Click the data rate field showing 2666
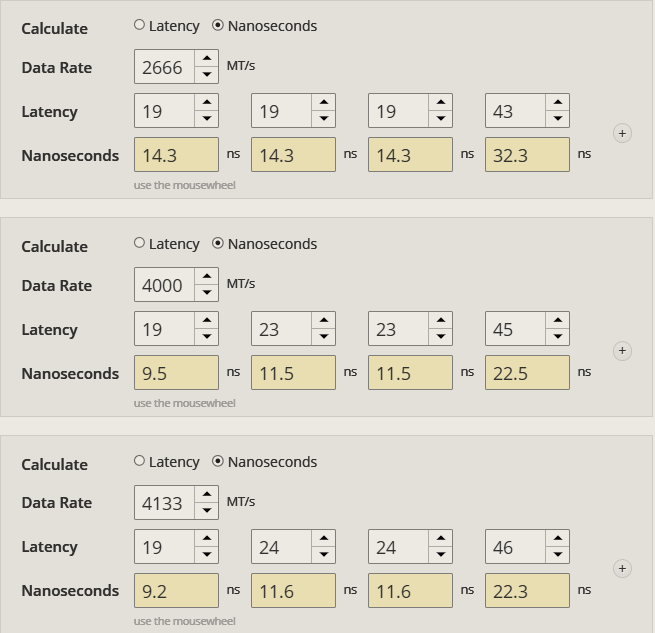655x633 pixels. [164, 67]
